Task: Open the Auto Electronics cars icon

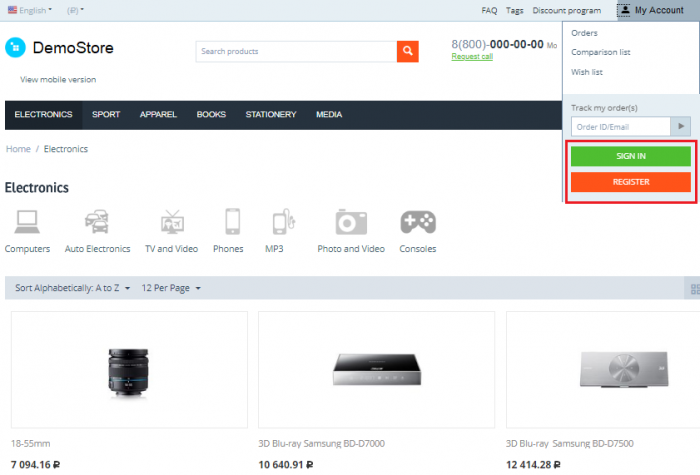Action: (97, 221)
